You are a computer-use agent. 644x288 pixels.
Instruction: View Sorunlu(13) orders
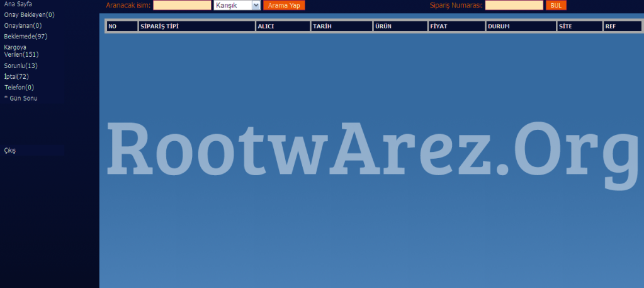coord(21,66)
